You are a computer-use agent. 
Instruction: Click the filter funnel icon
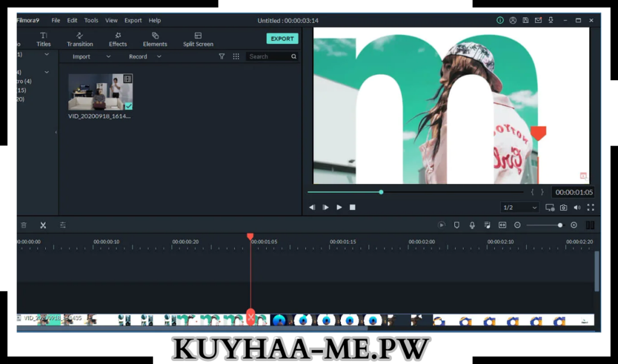click(221, 57)
